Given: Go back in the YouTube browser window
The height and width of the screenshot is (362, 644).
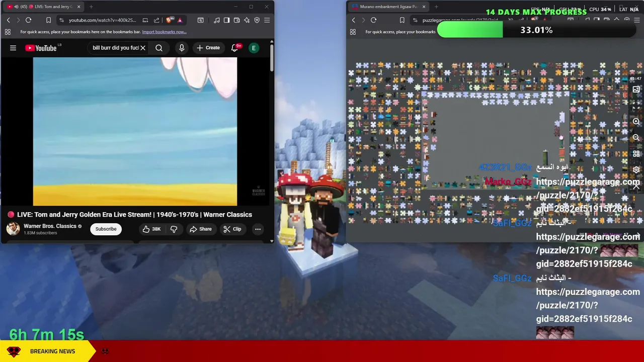Looking at the screenshot, I should point(8,20).
